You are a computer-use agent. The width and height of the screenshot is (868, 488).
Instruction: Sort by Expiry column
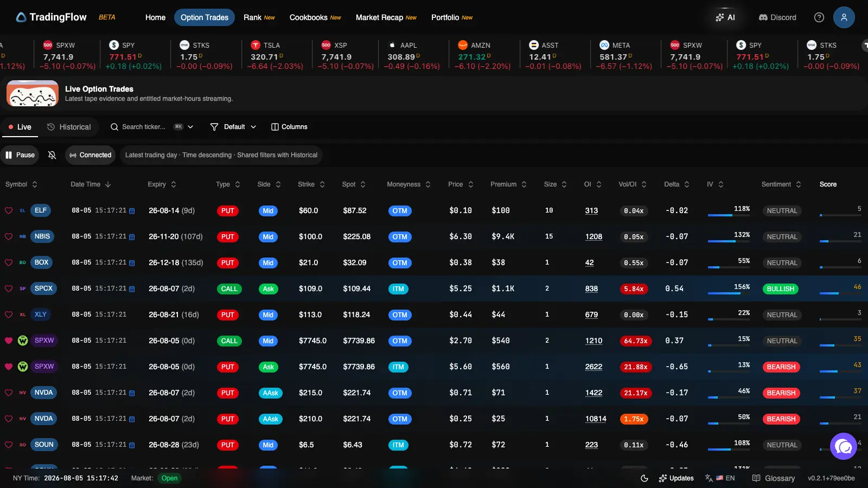(x=162, y=184)
